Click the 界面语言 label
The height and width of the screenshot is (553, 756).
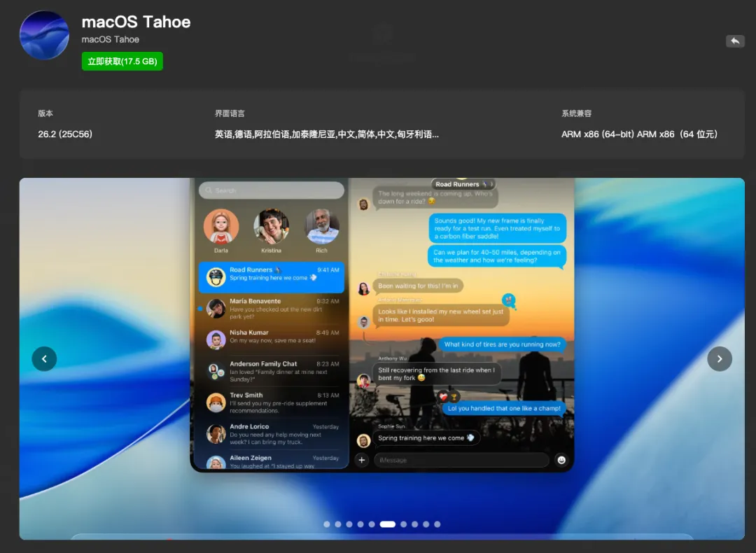230,113
